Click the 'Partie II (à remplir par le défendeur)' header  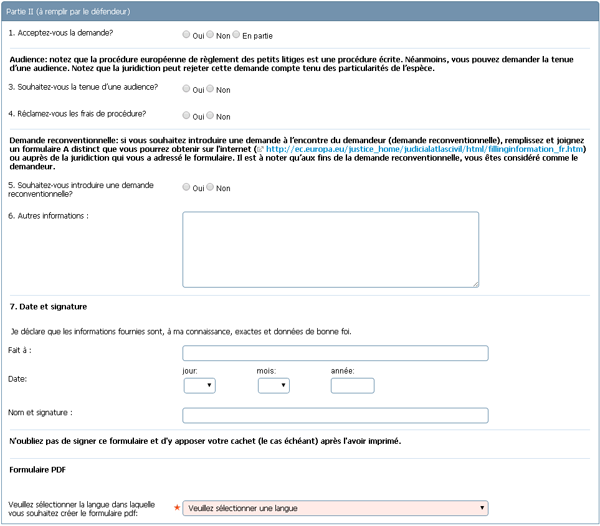click(300, 11)
